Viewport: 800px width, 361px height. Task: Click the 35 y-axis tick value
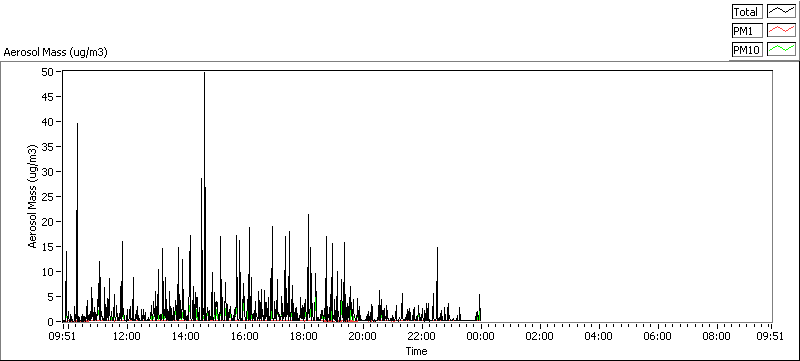[x=47, y=146]
